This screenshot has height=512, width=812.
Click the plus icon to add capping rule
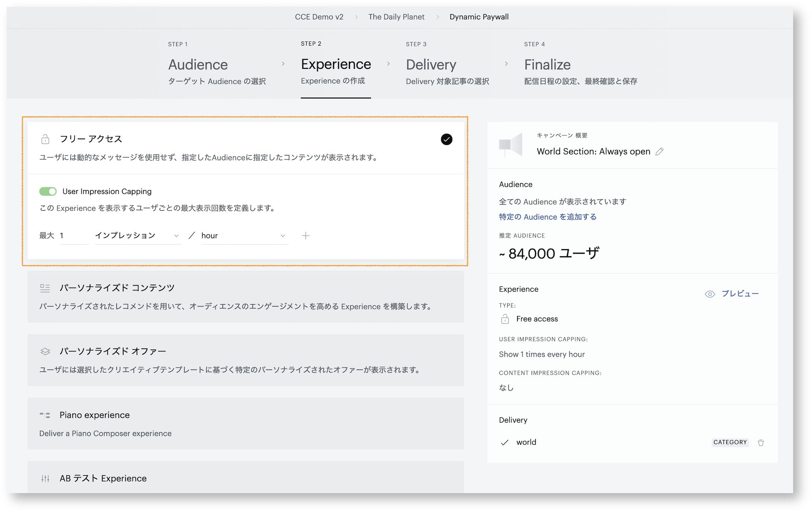click(x=306, y=235)
